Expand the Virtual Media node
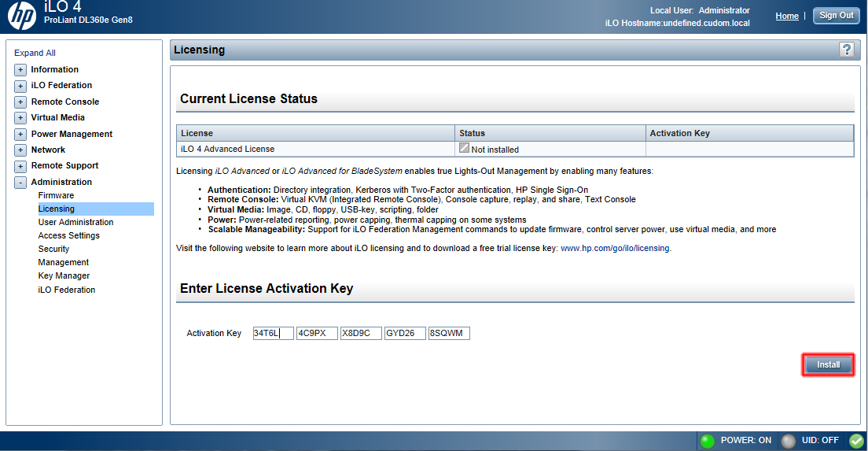 point(20,118)
